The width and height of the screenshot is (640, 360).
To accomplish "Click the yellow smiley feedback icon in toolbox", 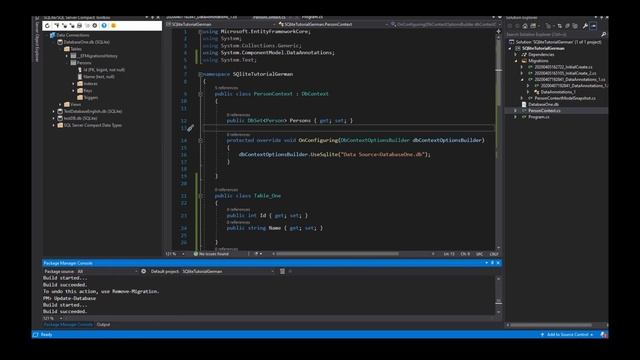I will [x=113, y=25].
